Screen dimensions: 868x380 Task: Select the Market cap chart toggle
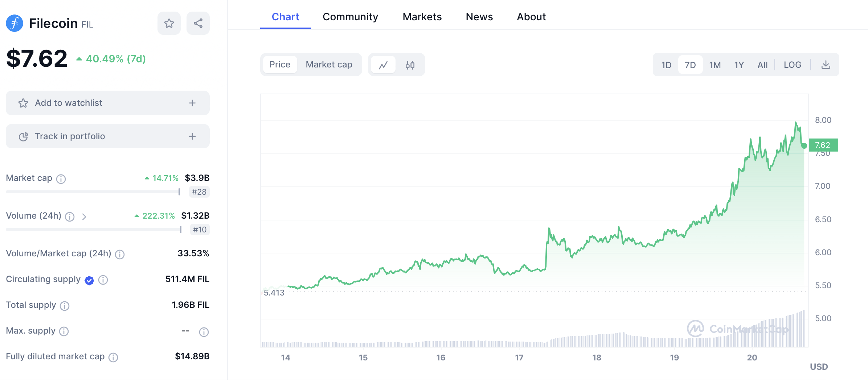coord(329,65)
